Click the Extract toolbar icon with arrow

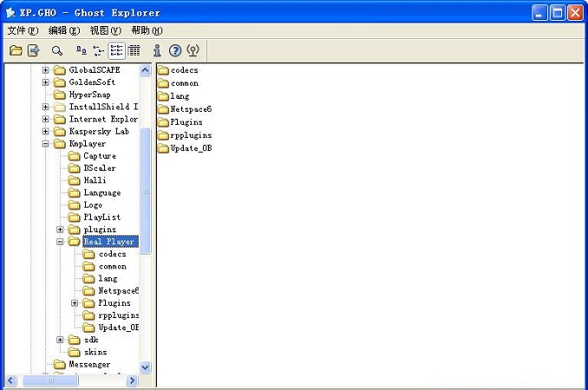pyautogui.click(x=33, y=50)
